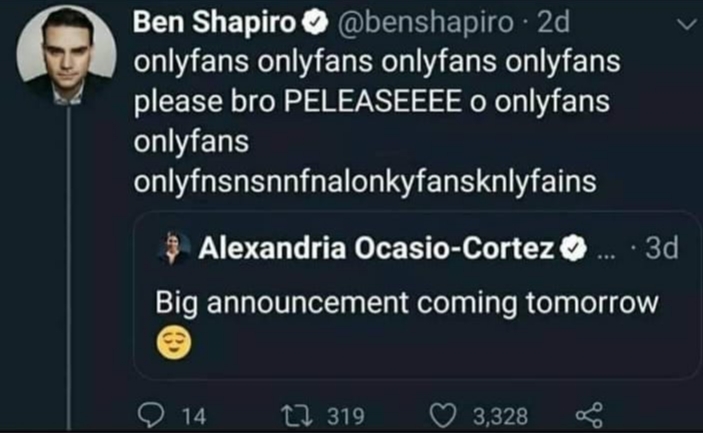Click the 14 replies count
The image size is (703, 433).
(194, 416)
